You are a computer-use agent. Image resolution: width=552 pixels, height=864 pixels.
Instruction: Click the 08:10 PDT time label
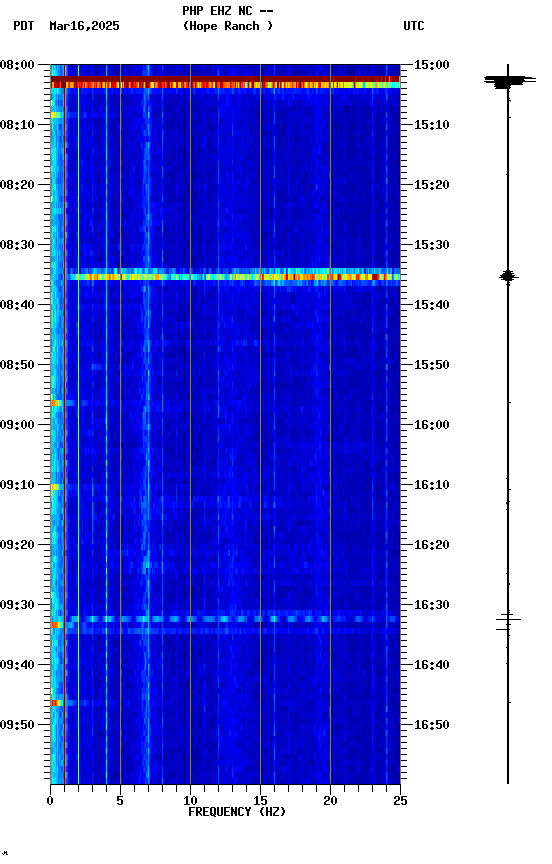click(x=17, y=125)
